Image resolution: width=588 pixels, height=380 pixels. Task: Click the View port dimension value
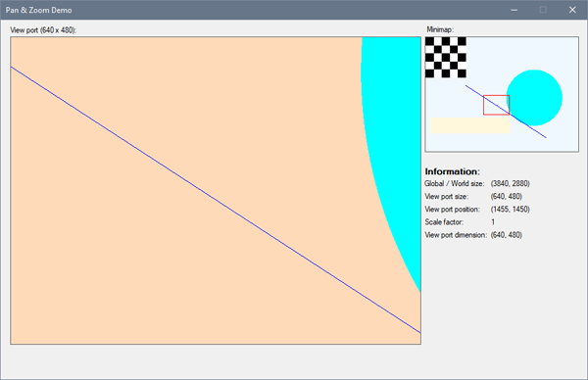tap(507, 235)
